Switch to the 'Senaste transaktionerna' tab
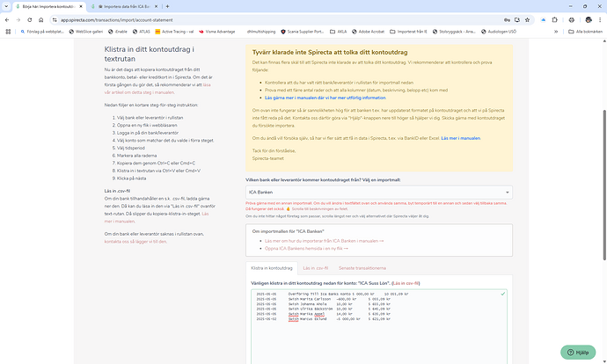Screen dimensions: 607x364 pyautogui.click(x=362, y=268)
